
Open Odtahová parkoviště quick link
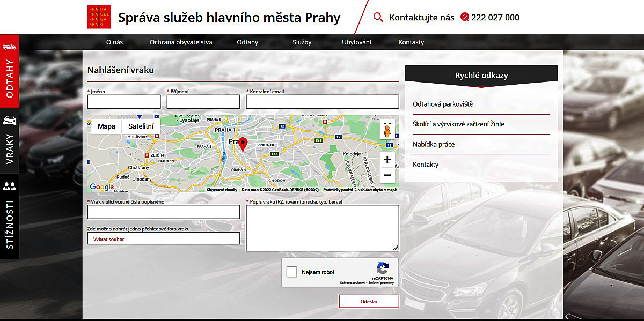pos(443,104)
